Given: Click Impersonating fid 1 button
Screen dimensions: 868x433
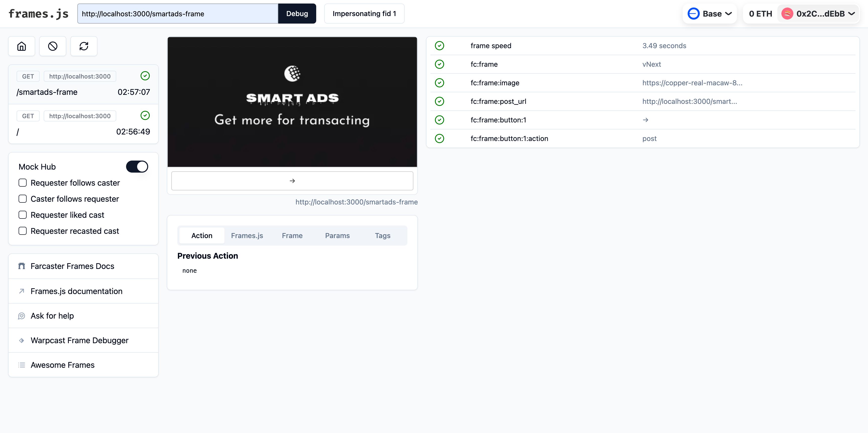Looking at the screenshot, I should (x=364, y=14).
